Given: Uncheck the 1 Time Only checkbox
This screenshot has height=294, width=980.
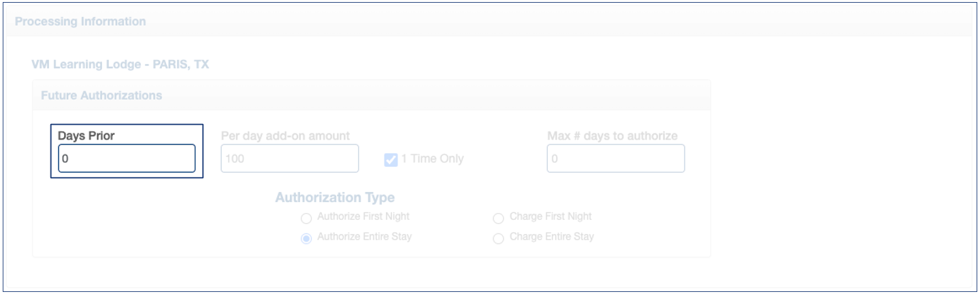Looking at the screenshot, I should (391, 159).
